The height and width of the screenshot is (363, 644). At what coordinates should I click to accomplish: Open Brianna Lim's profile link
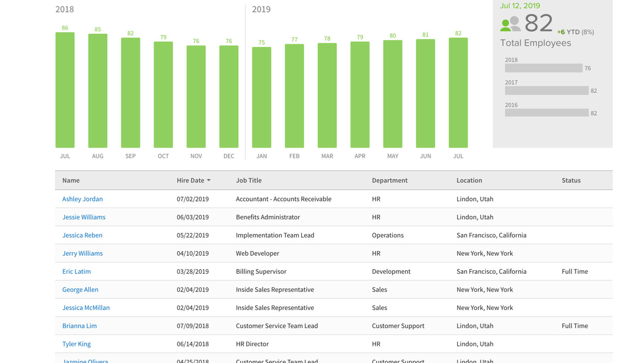79,326
